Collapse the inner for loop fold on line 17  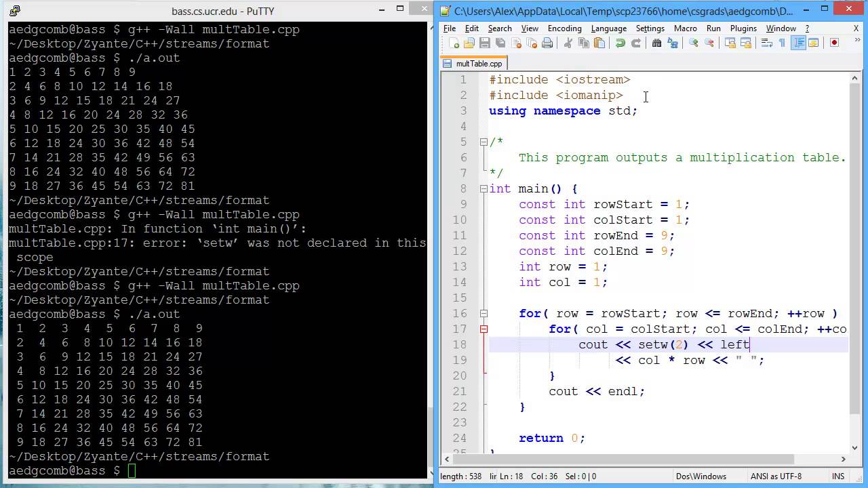coord(484,329)
